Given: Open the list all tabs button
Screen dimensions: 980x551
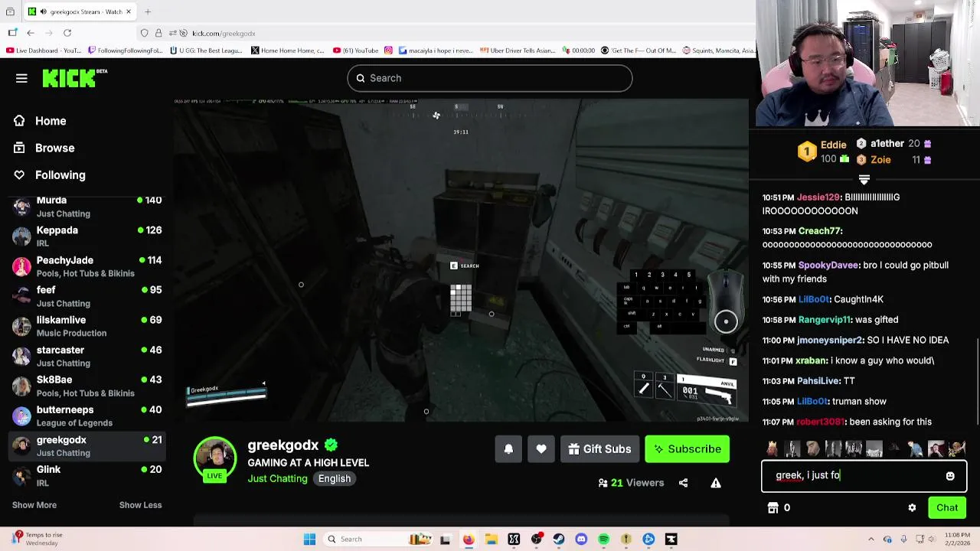Looking at the screenshot, I should coord(10,11).
